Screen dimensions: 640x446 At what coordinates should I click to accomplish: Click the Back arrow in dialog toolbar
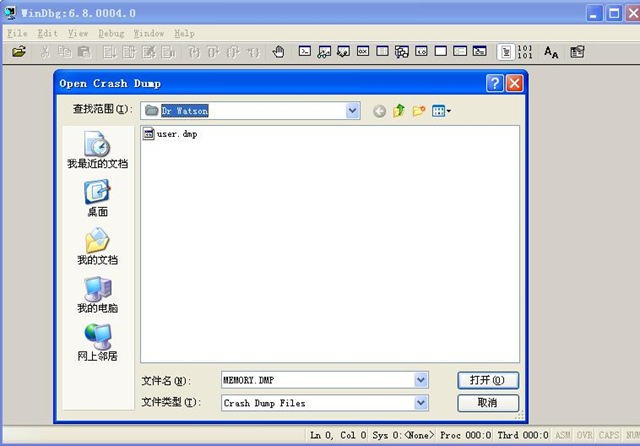pos(379,111)
